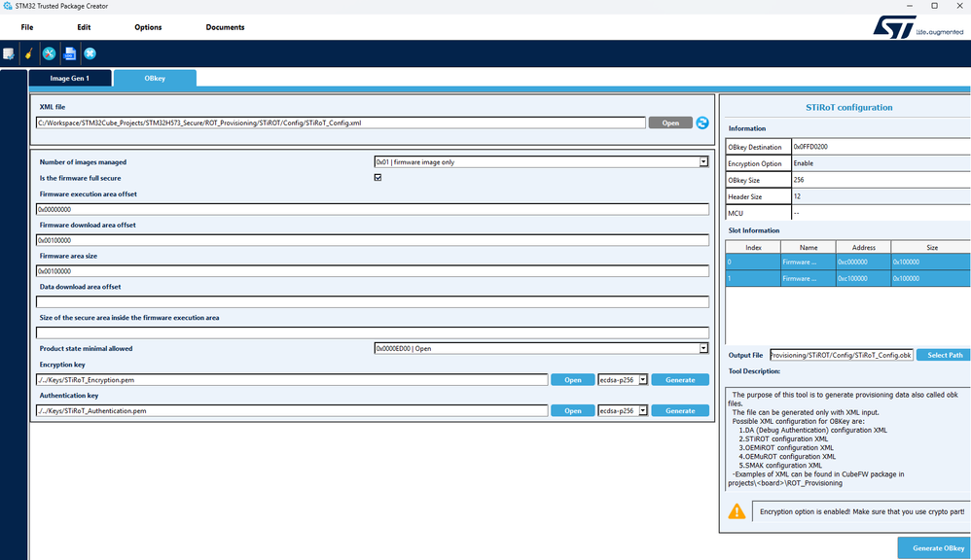This screenshot has width=971, height=560.
Task: Click Encryption Option value Enable
Action: [881, 163]
